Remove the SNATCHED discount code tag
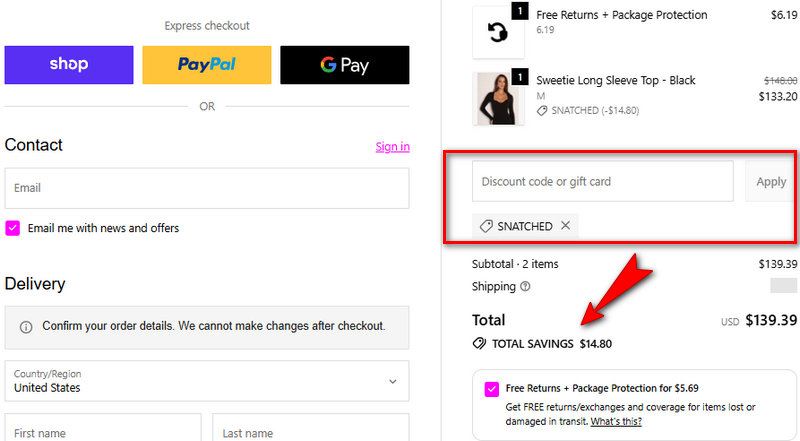This screenshot has width=800, height=441. [566, 226]
